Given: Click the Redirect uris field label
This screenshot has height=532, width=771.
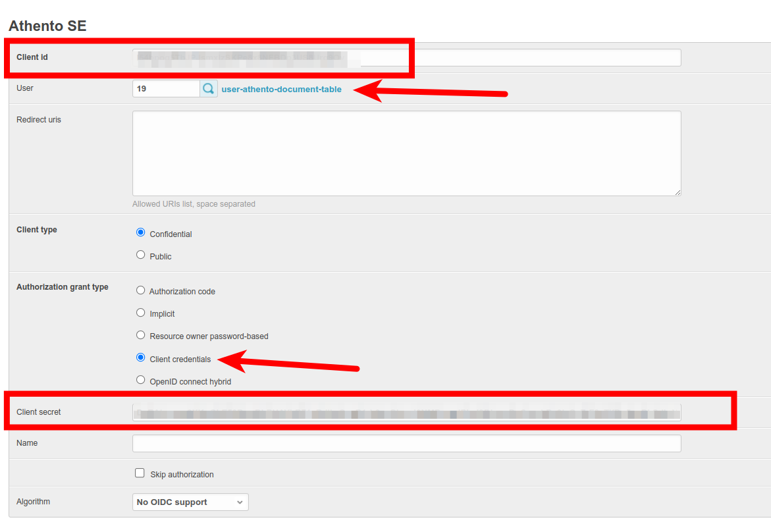Looking at the screenshot, I should [x=39, y=120].
